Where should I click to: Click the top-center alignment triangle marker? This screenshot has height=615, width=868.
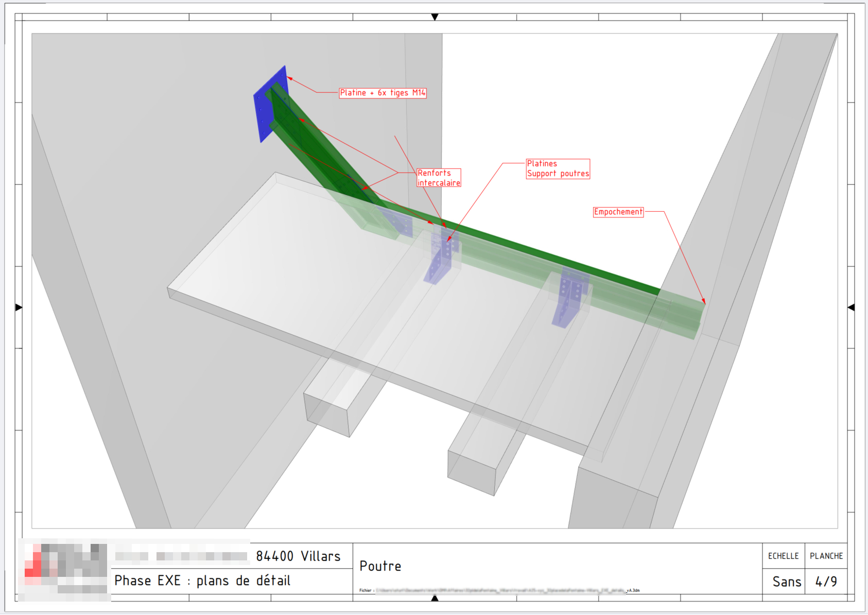[x=435, y=18]
